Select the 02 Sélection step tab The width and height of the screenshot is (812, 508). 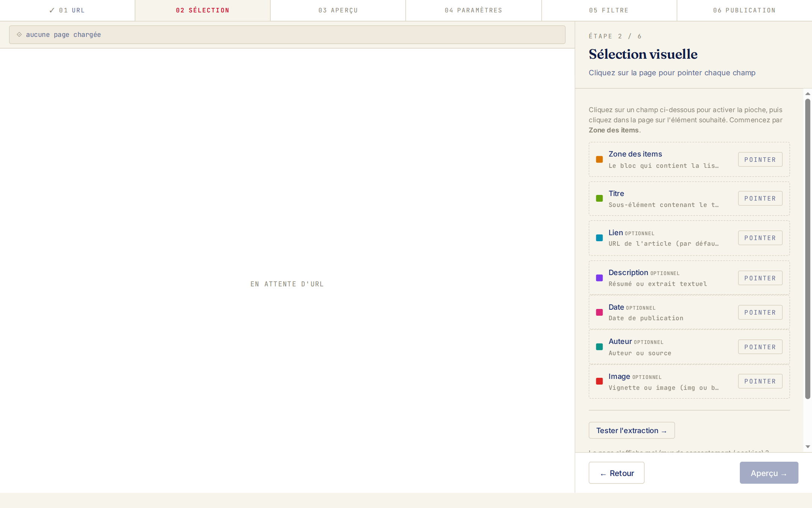point(203,10)
